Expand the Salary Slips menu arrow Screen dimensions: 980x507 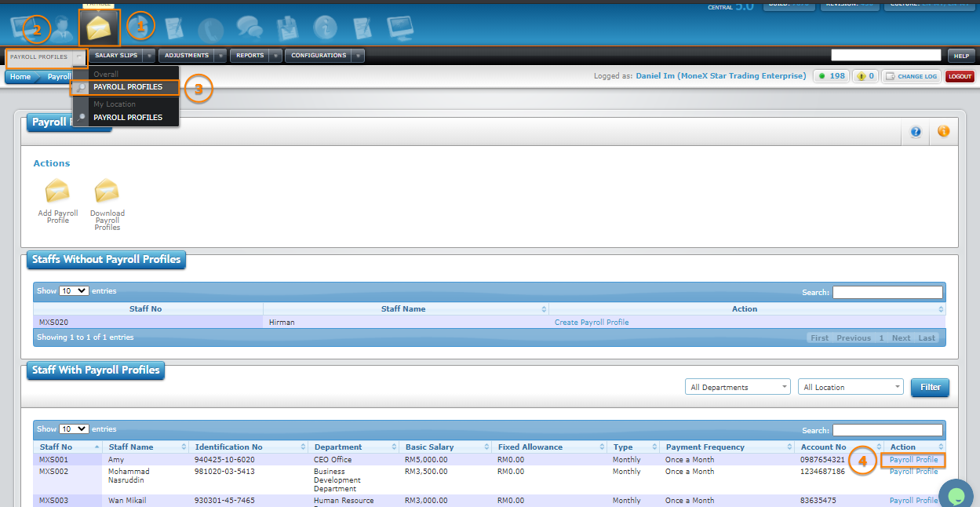(149, 56)
